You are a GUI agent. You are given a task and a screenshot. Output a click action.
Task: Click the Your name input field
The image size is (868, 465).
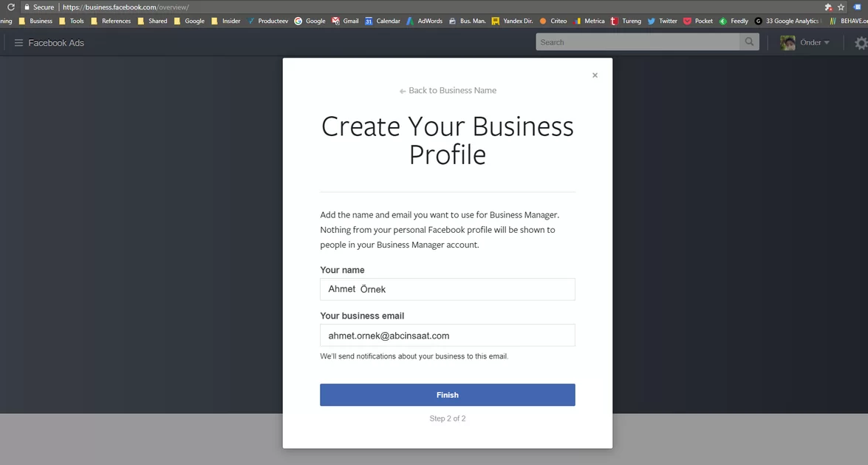click(447, 289)
